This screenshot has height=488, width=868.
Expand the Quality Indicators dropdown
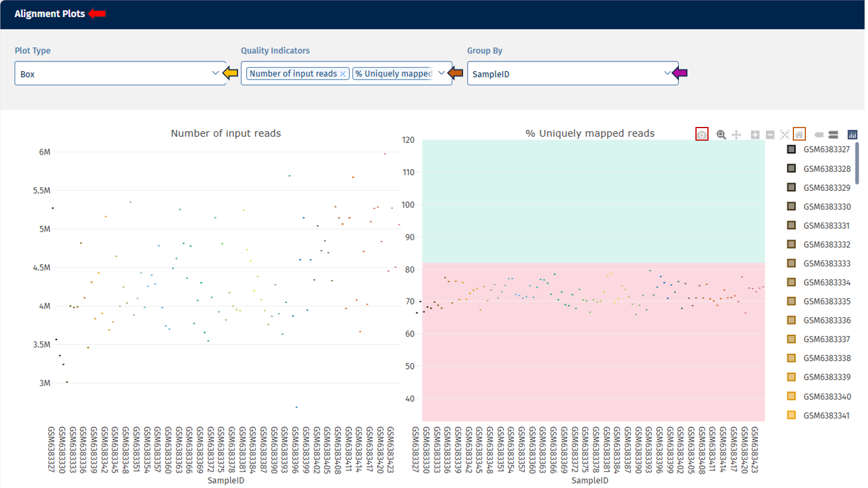point(441,73)
